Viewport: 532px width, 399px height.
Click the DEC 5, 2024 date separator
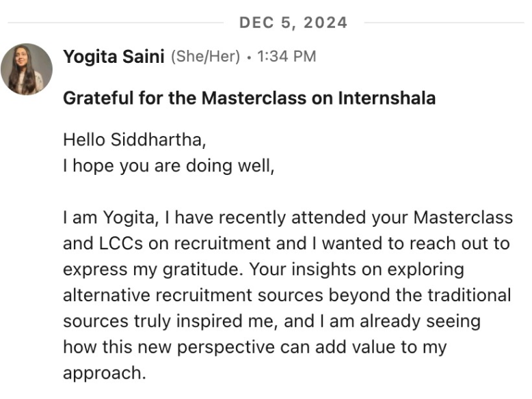tap(293, 23)
